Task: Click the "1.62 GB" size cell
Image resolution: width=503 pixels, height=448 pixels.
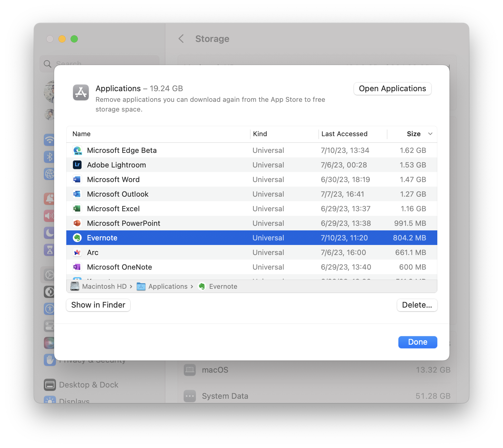Action: (x=413, y=150)
